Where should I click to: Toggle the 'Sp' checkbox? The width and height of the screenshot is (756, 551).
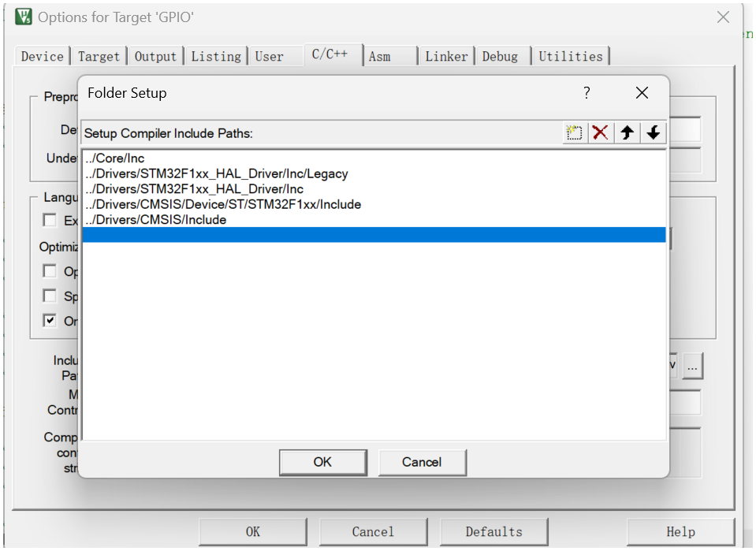(49, 296)
